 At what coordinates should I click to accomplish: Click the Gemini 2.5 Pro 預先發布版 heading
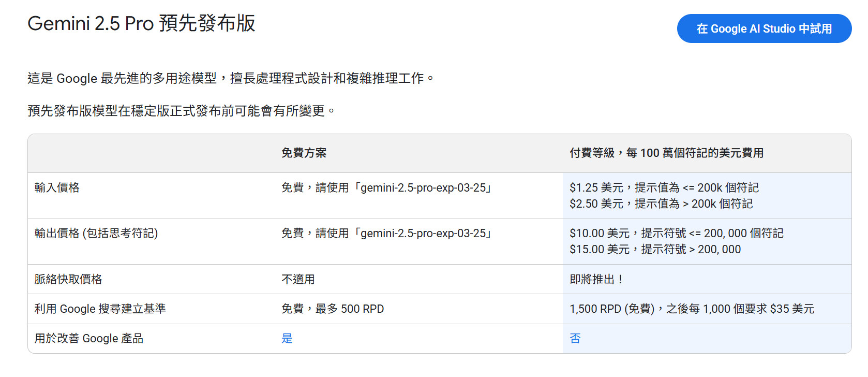point(141,24)
